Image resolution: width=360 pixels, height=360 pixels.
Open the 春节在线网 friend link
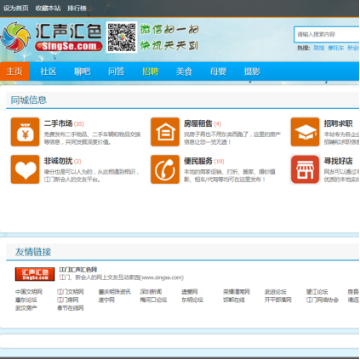click(70, 308)
